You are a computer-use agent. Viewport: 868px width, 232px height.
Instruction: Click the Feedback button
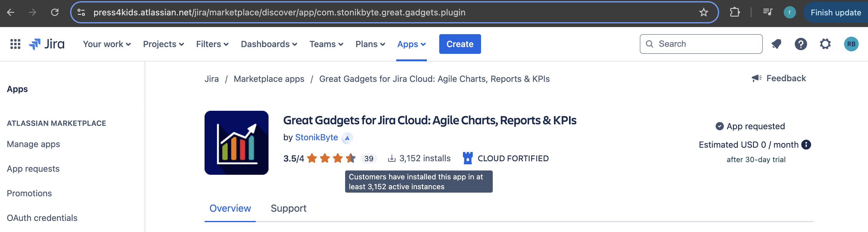click(x=779, y=78)
